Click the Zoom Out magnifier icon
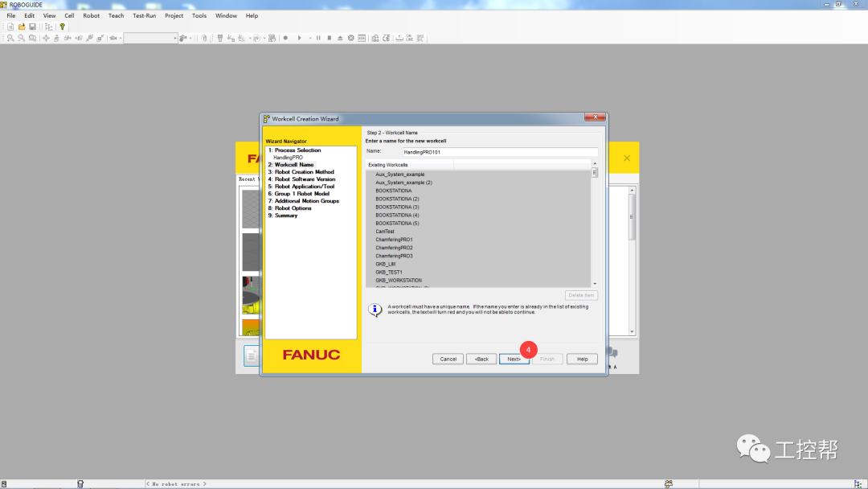The image size is (868, 489). (x=21, y=39)
